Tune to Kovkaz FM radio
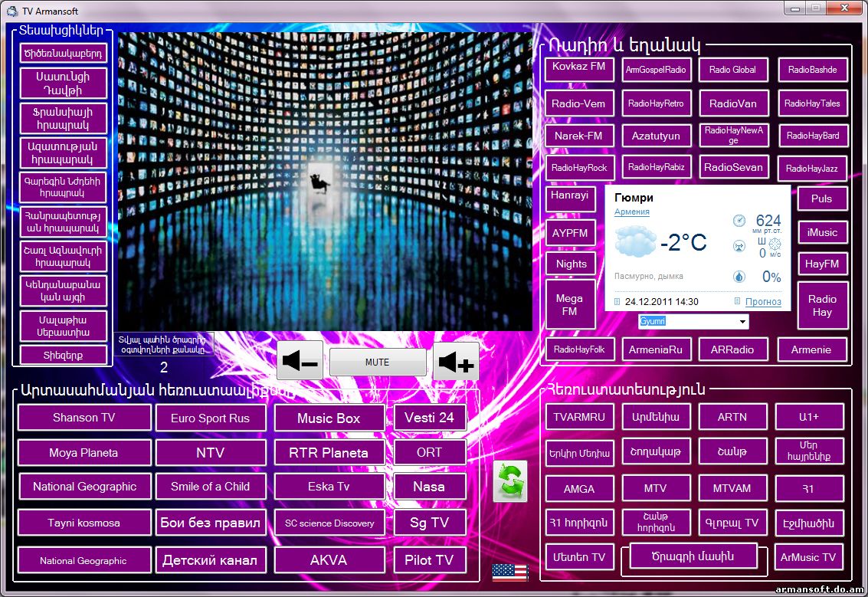 579,70
